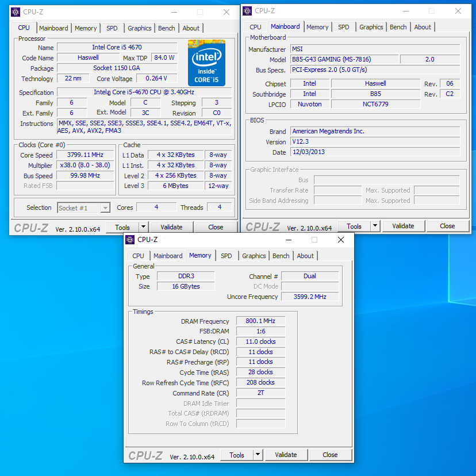
Task: Click Close button in the CPU window
Action: (216, 227)
